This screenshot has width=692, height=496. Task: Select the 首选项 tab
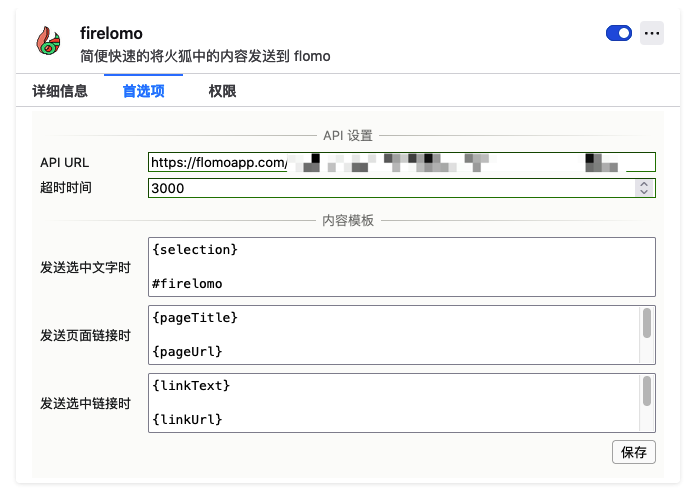pos(143,91)
